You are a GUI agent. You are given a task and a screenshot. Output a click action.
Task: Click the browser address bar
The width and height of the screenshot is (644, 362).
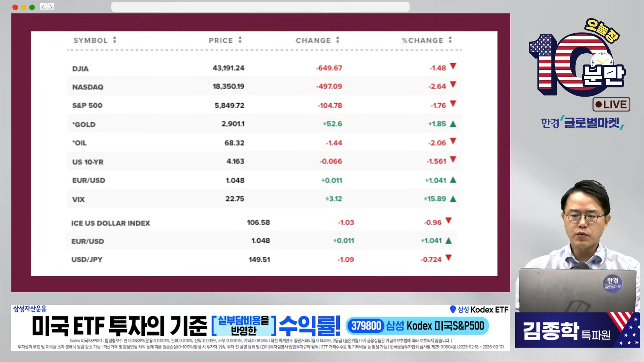260,7
